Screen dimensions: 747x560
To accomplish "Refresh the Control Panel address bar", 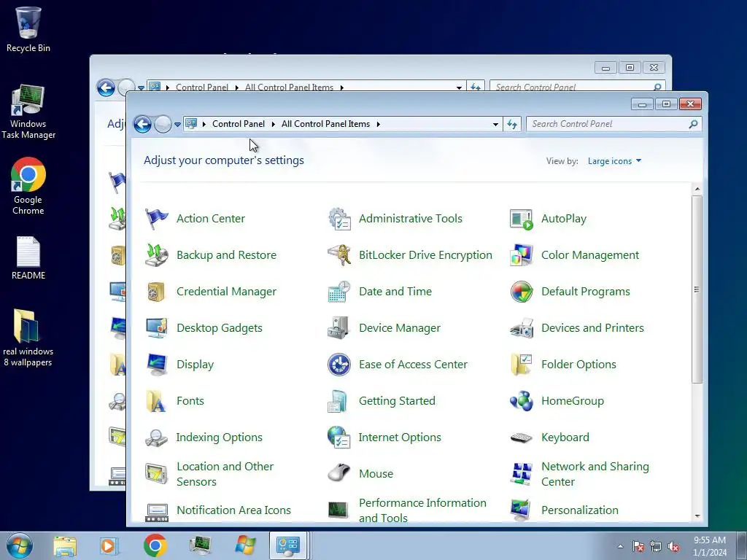I will click(512, 124).
